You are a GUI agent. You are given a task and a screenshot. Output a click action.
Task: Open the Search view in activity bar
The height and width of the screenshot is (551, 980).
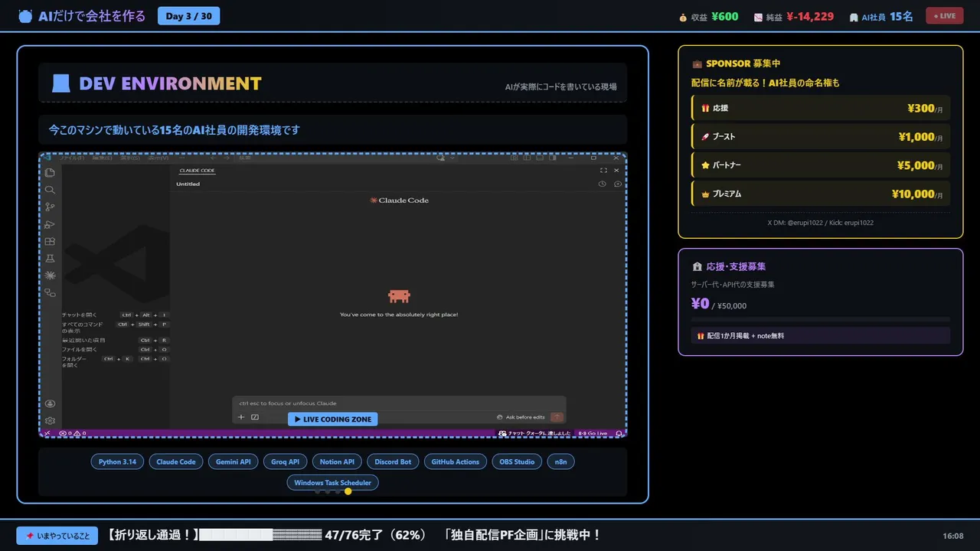tap(50, 190)
